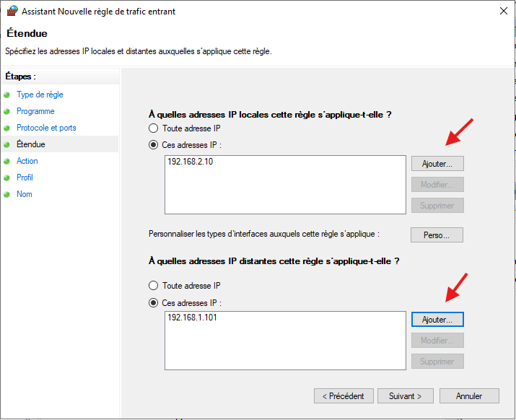Continue with the Suivant button
The width and height of the screenshot is (516, 420).
click(x=405, y=396)
